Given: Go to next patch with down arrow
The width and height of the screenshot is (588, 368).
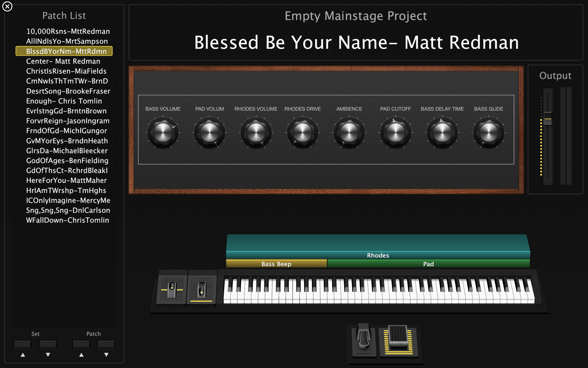Looking at the screenshot, I should (106, 355).
